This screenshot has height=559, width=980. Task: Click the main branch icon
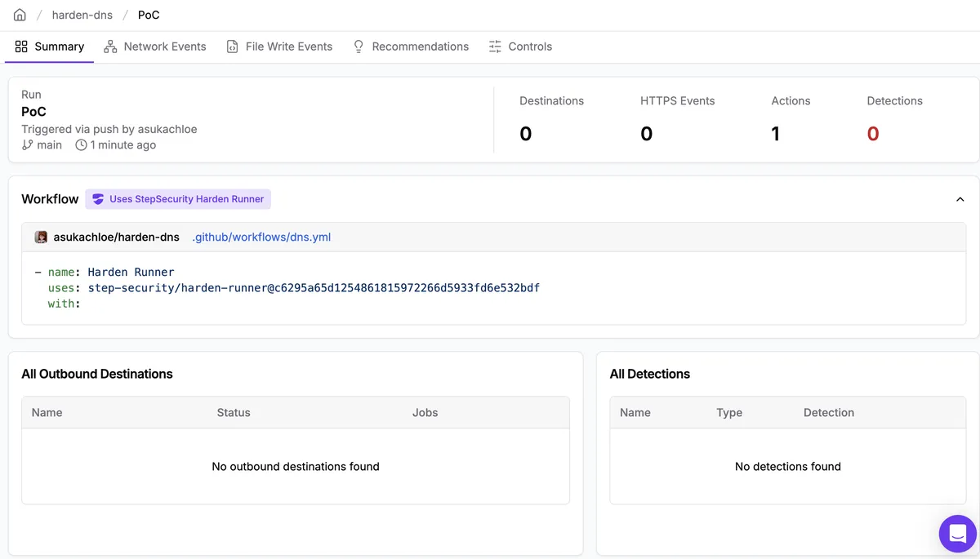28,144
